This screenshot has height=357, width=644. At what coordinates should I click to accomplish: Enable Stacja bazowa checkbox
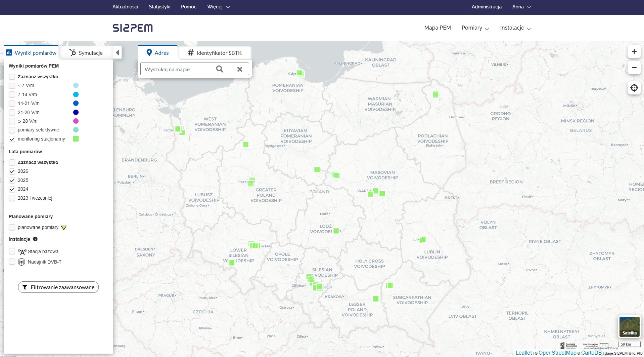(x=12, y=251)
